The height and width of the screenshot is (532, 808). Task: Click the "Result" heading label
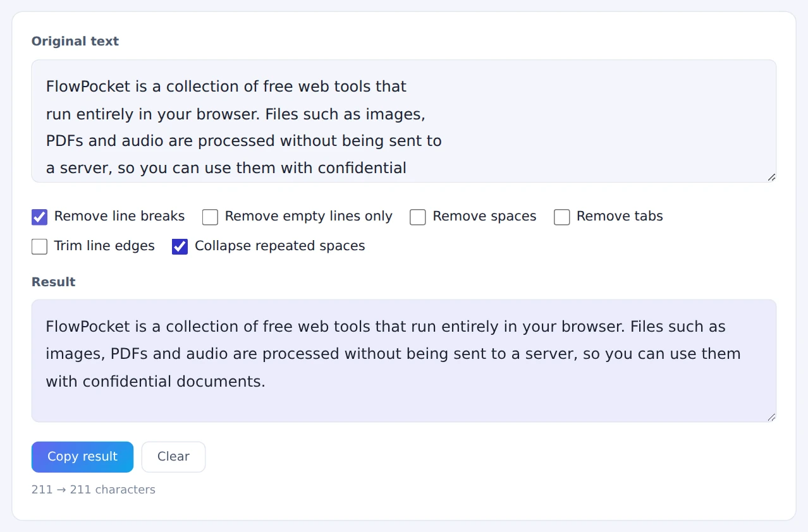[x=54, y=282]
